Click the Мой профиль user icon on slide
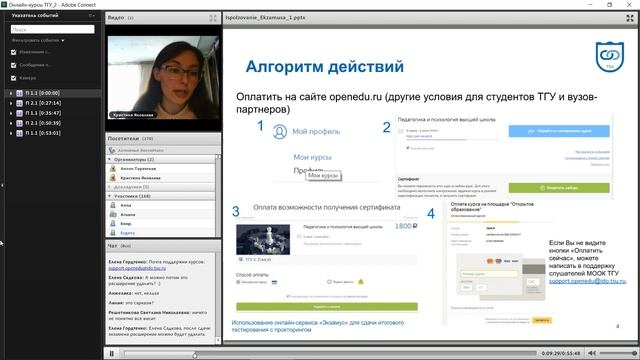Image resolution: width=640 pixels, height=360 pixels. pos(280,132)
